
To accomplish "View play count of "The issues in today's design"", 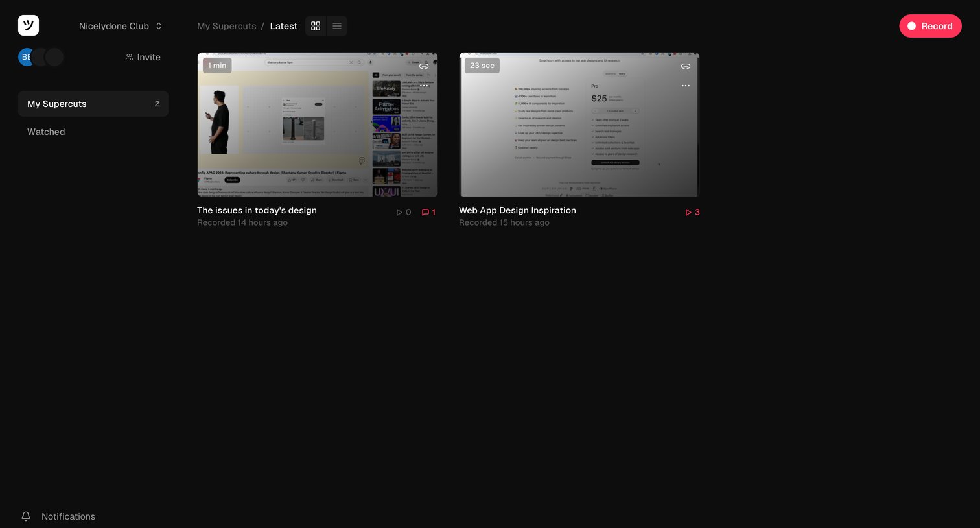I will click(x=403, y=212).
